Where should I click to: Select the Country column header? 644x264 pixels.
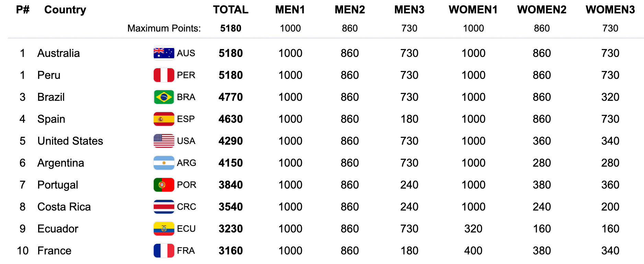(65, 10)
